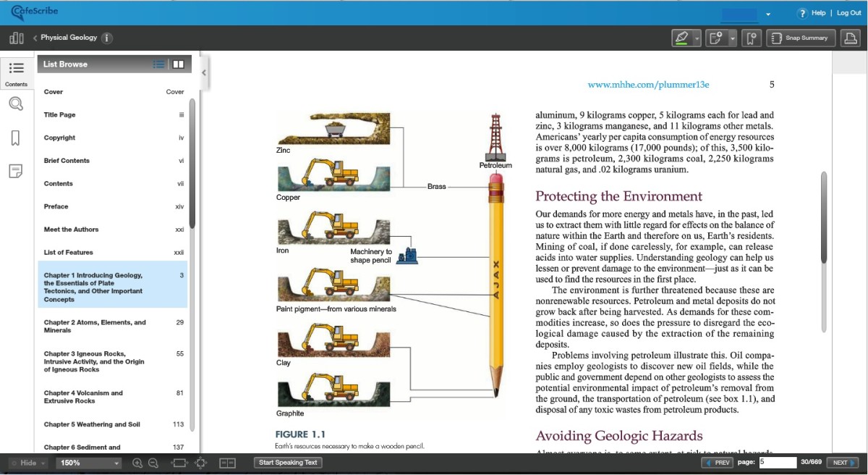Image resolution: width=868 pixels, height=475 pixels.
Task: Toggle two-page view
Action: coord(228,463)
